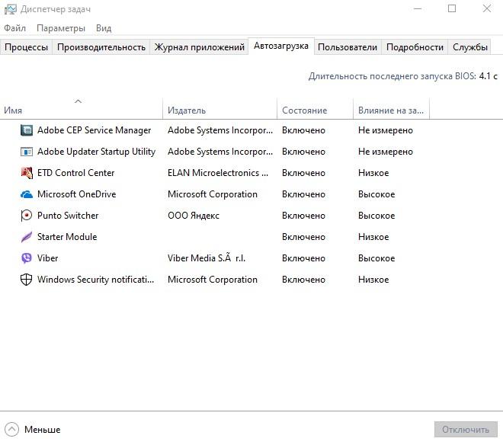Select the ETD Control Center entry
The image size is (503, 448).
coord(75,173)
